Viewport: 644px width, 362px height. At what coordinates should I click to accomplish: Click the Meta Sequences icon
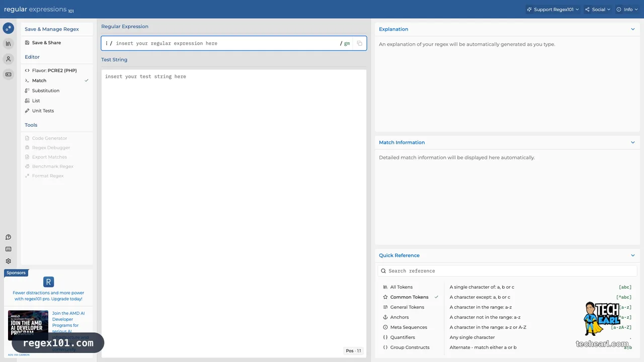385,327
